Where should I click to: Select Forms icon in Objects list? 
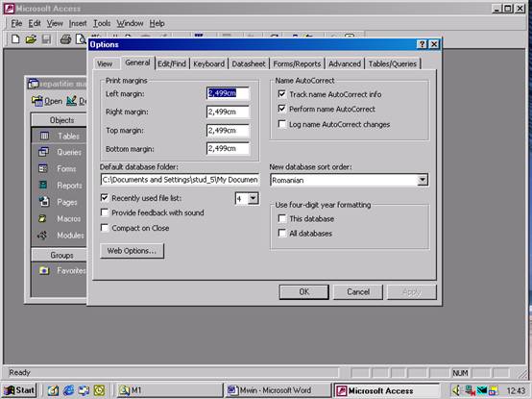tap(43, 168)
